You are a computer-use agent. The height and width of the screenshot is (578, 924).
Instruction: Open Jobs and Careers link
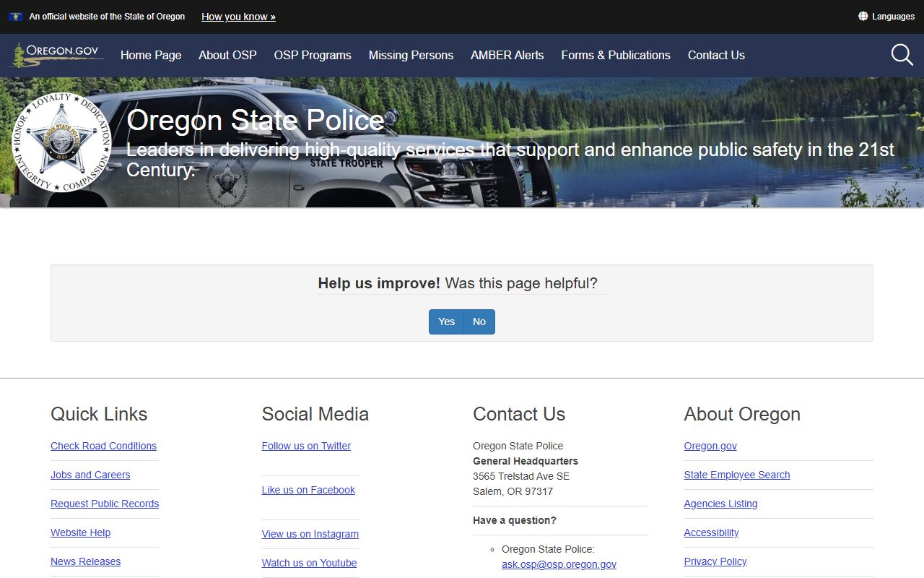click(x=90, y=475)
